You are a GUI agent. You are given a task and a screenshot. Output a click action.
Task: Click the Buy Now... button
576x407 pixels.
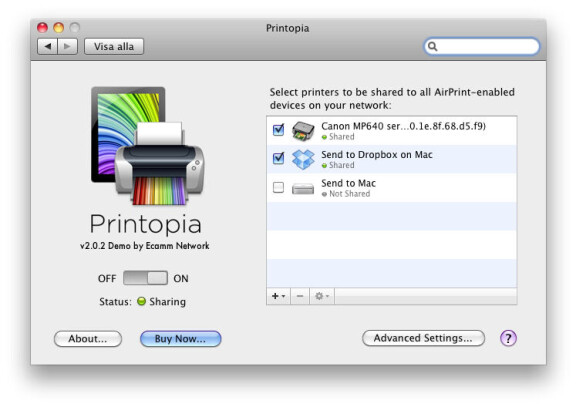pos(180,338)
